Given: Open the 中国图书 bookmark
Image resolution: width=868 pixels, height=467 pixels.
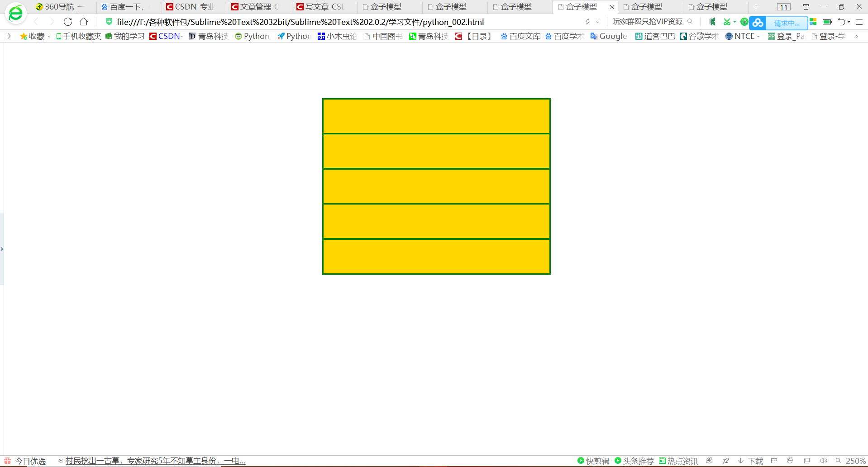Looking at the screenshot, I should pyautogui.click(x=383, y=36).
